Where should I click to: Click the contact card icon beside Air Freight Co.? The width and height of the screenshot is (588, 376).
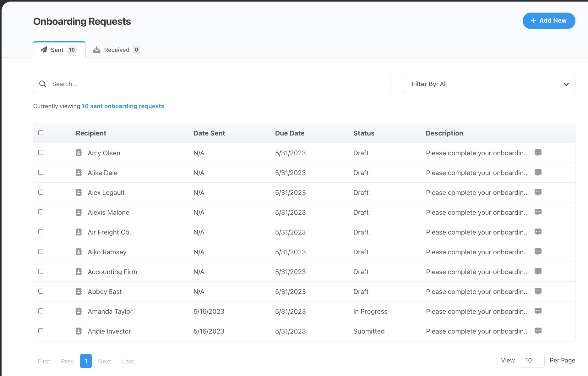tap(79, 232)
